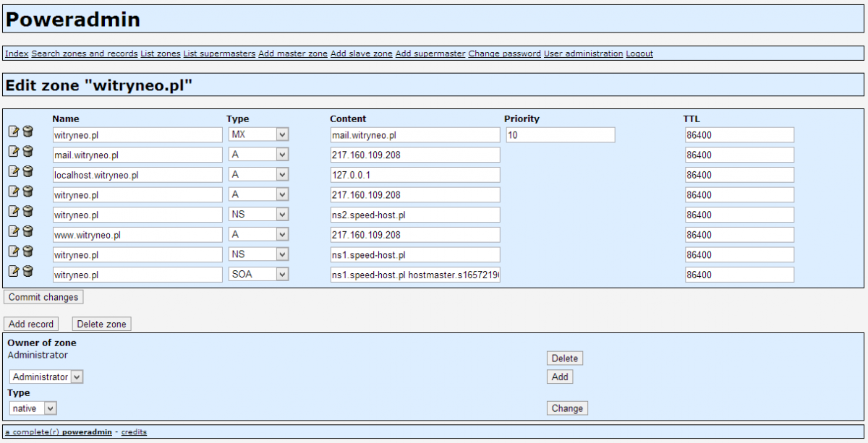The width and height of the screenshot is (868, 443).
Task: Open type dropdown for localhost.witryneo.pl
Action: 258,175
